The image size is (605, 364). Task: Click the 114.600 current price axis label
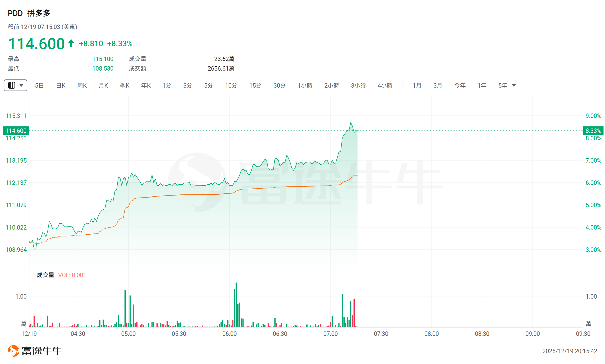click(16, 131)
